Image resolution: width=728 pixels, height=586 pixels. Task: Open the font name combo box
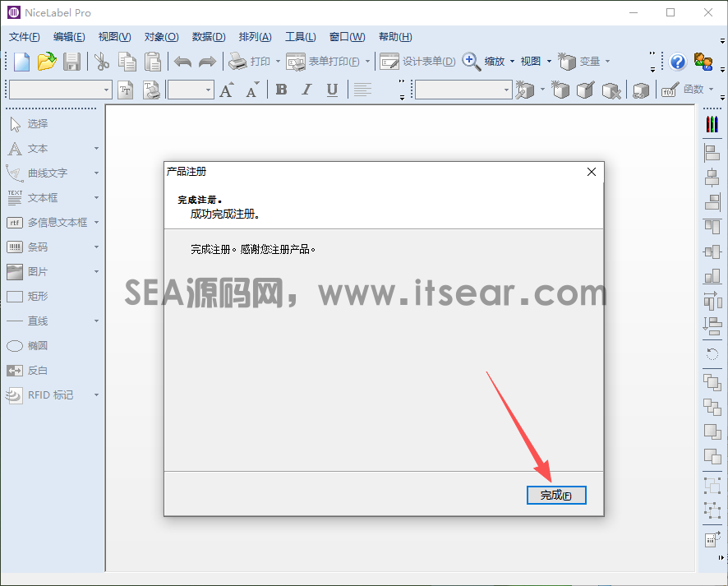point(60,90)
